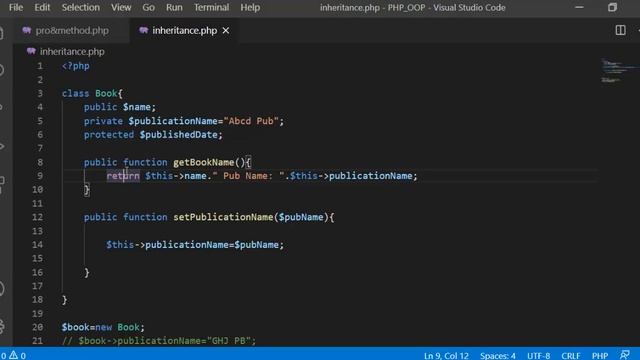Click the class Book declaration
This screenshot has width=640, height=360.
click(92, 93)
